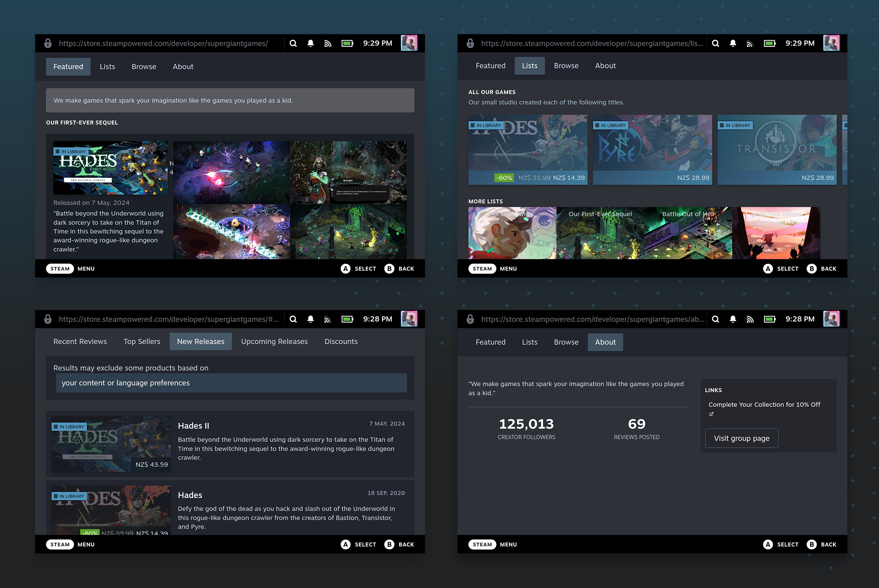Click lock icon beside the About page URL

470,319
